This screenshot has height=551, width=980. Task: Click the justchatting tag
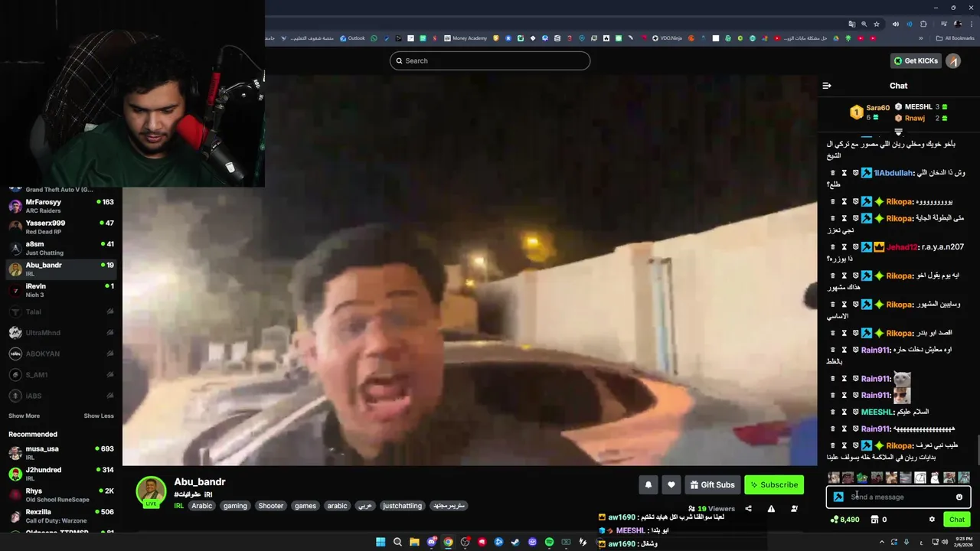pyautogui.click(x=403, y=506)
